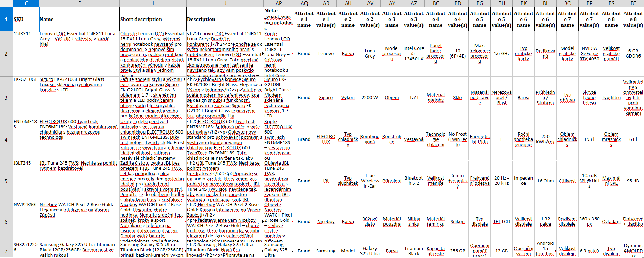Screen dimensions: 644x258
Task: Click the 2200 W value cell
Action: (370, 98)
